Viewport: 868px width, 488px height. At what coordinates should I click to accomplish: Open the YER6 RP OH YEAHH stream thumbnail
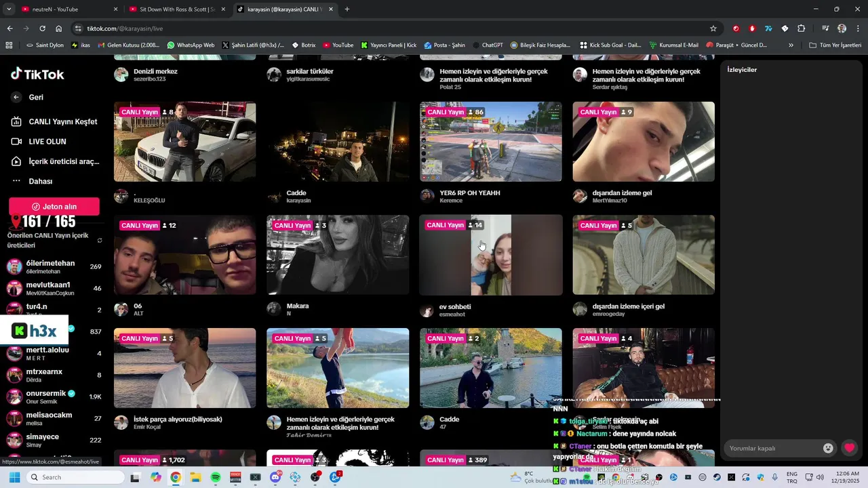491,142
